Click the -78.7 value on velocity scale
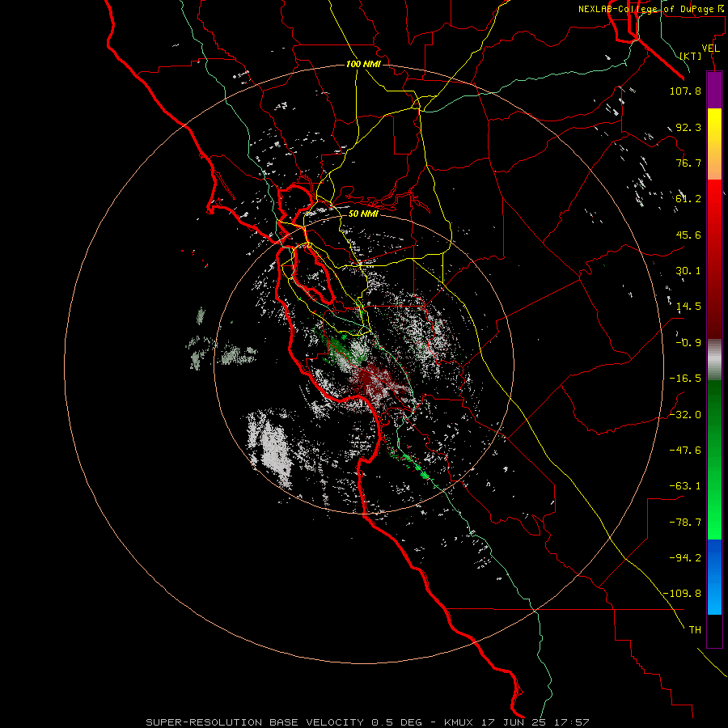 tap(685, 523)
